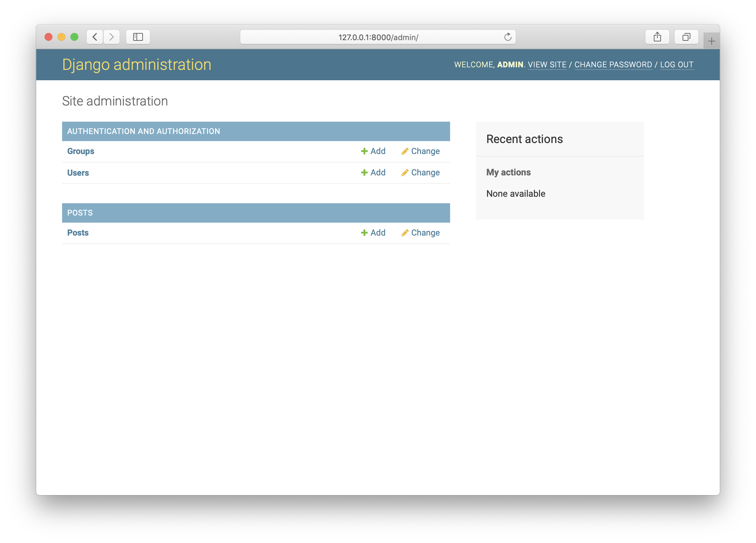Minimize window with yellow button
The height and width of the screenshot is (543, 756).
(61, 37)
